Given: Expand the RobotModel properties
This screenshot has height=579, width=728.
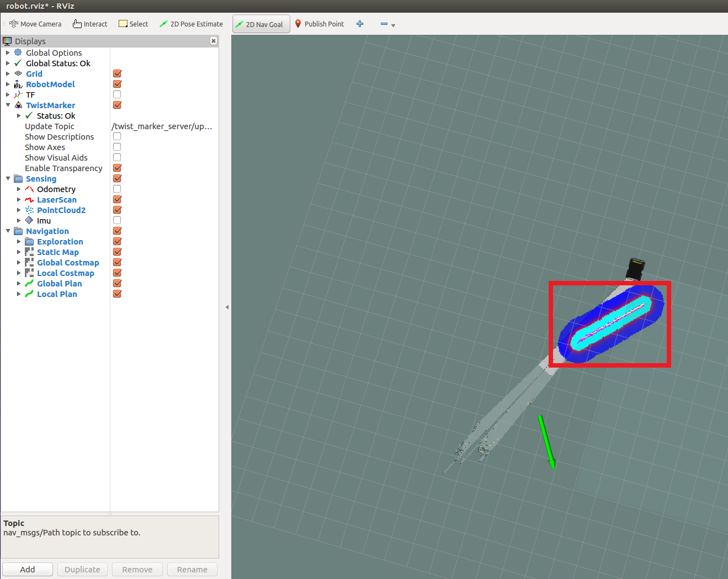Looking at the screenshot, I should pos(8,84).
